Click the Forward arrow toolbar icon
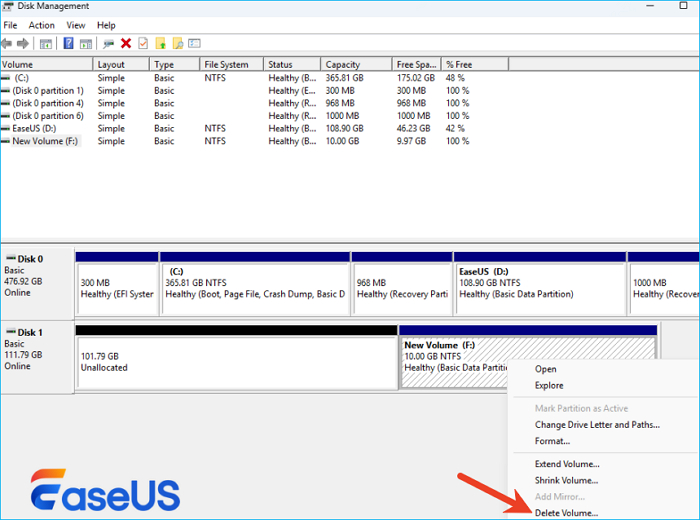This screenshot has width=700, height=520. tap(23, 43)
